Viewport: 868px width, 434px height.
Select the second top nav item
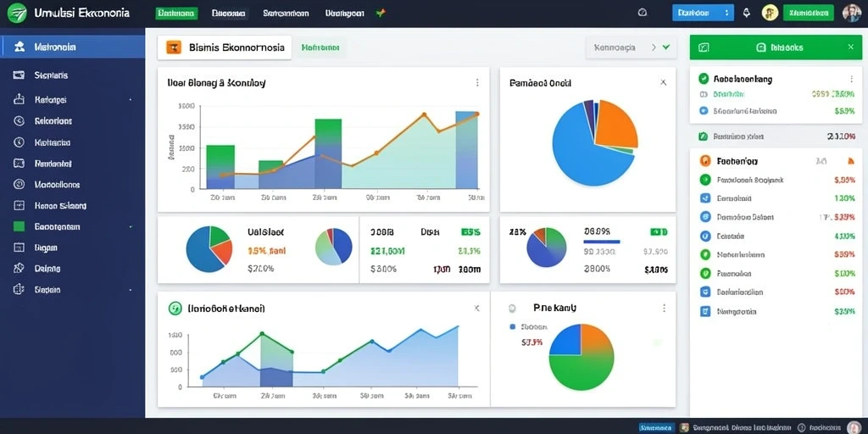229,14
